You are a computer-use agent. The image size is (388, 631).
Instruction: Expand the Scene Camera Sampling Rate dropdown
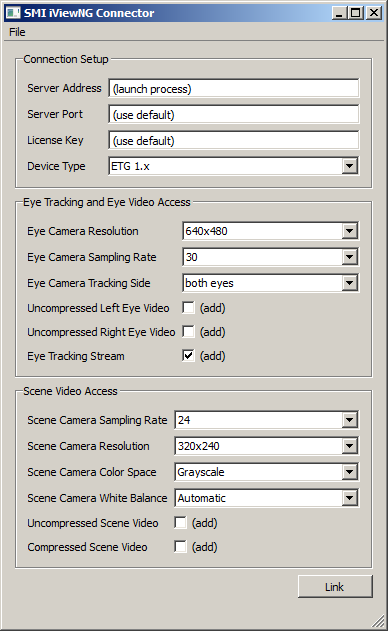coord(266,420)
